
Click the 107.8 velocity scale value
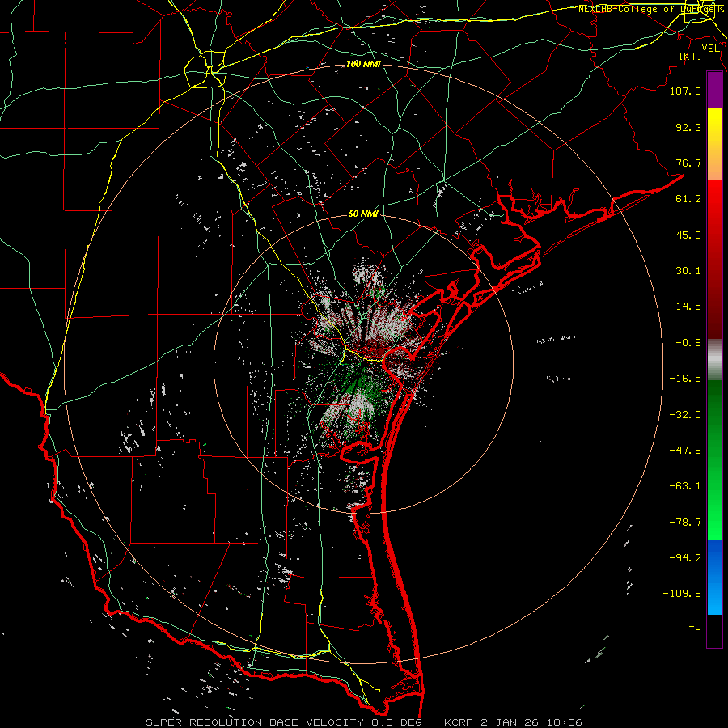[685, 91]
